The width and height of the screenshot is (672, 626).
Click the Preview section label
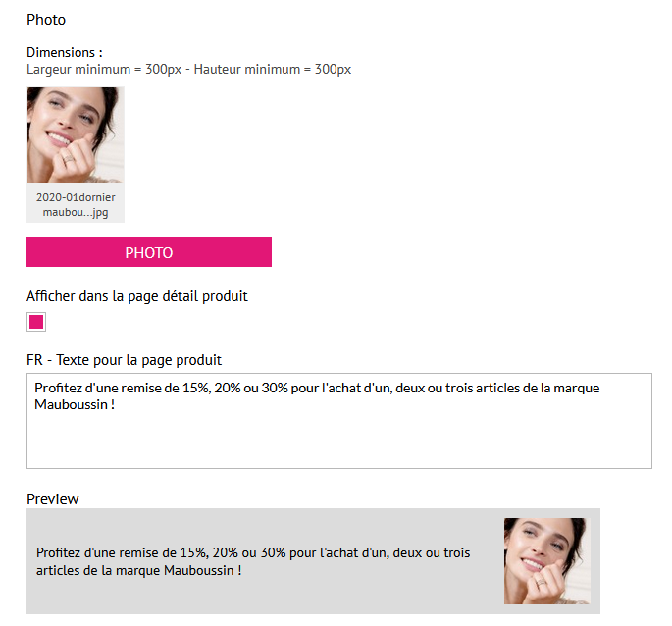52,498
